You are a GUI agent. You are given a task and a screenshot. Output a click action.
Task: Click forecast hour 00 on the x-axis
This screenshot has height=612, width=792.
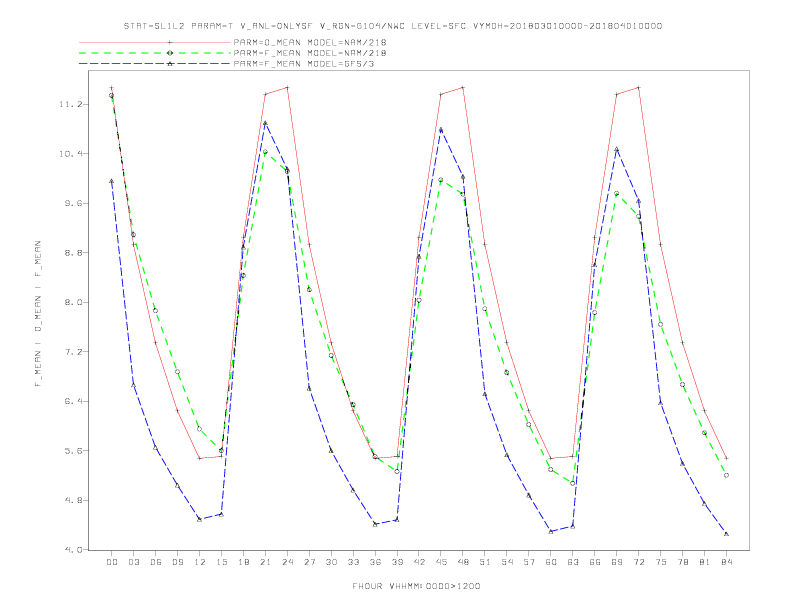coord(112,562)
